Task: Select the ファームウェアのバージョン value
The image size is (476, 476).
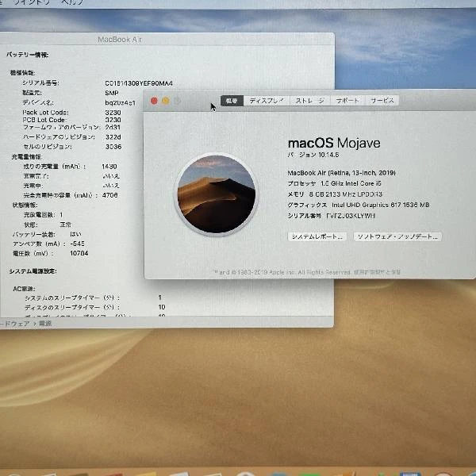Action: (x=113, y=127)
